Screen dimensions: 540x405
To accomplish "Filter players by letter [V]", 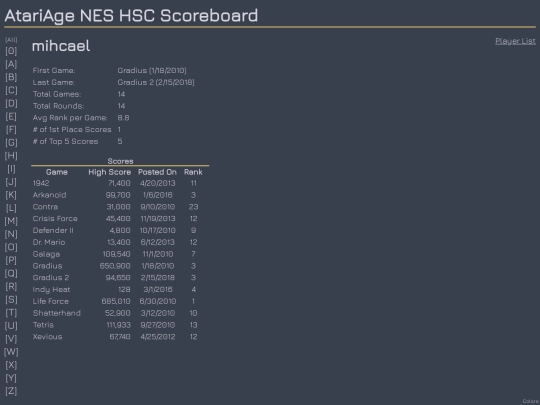I will 11,339.
